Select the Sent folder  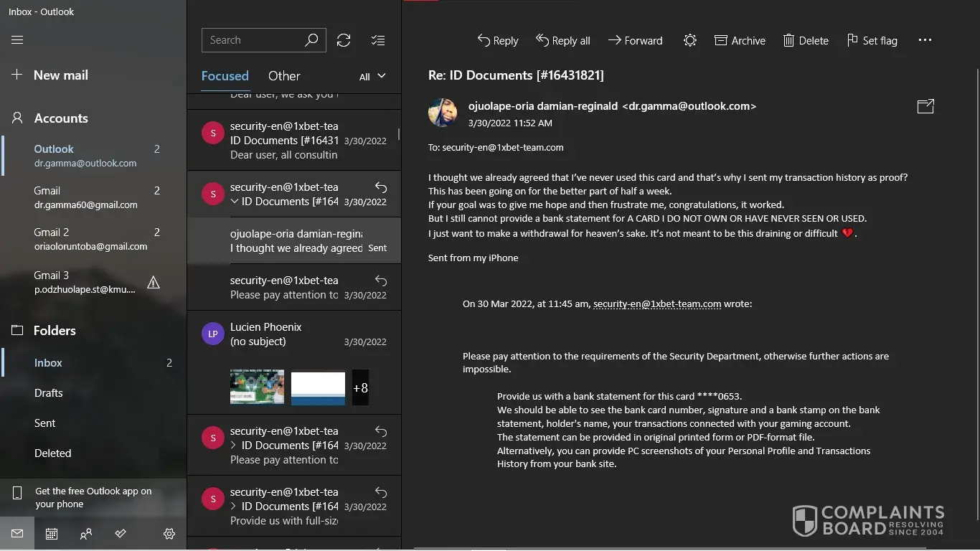pyautogui.click(x=44, y=423)
